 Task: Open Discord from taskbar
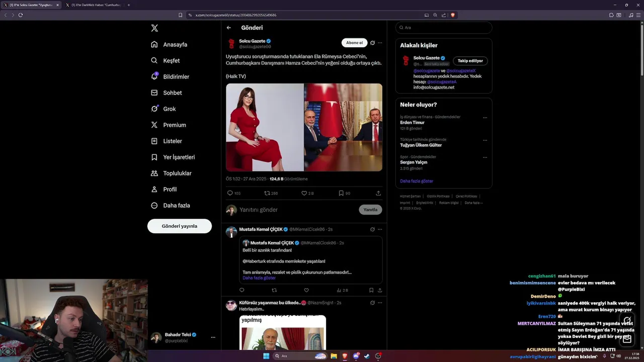click(x=356, y=356)
